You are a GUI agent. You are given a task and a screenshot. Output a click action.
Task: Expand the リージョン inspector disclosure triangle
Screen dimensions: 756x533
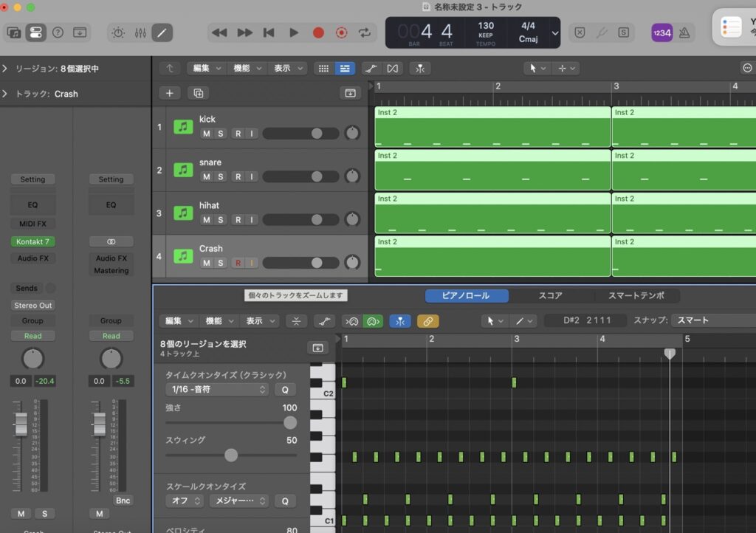(6, 69)
